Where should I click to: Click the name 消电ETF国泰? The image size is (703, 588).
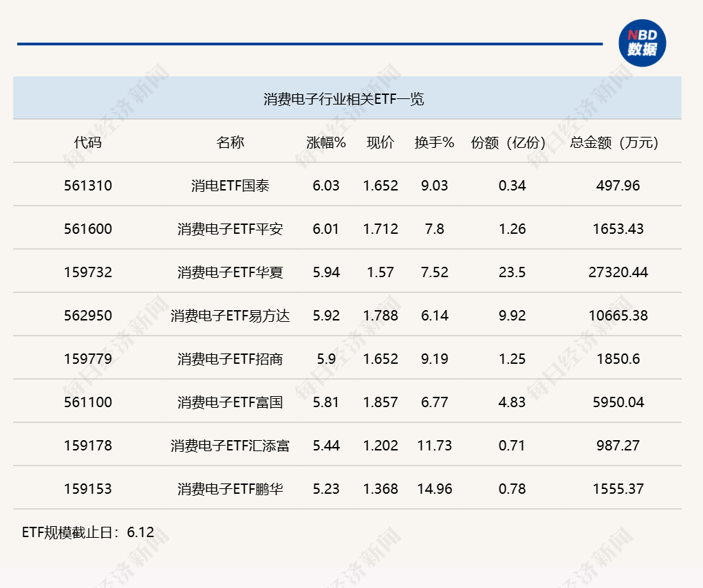point(230,186)
